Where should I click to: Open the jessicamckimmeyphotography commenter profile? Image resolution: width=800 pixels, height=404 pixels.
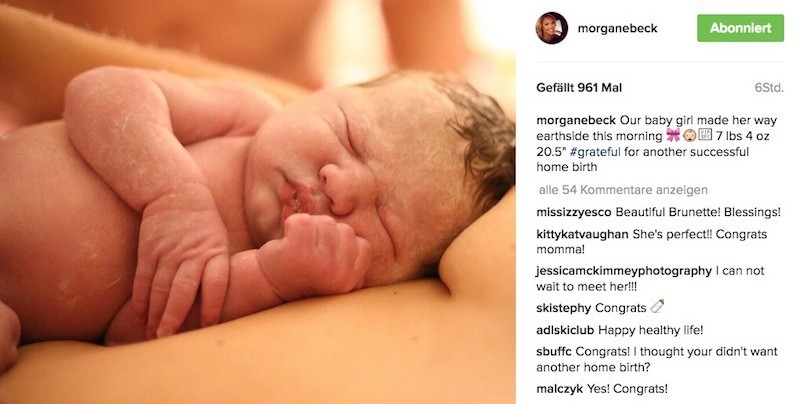(x=623, y=271)
